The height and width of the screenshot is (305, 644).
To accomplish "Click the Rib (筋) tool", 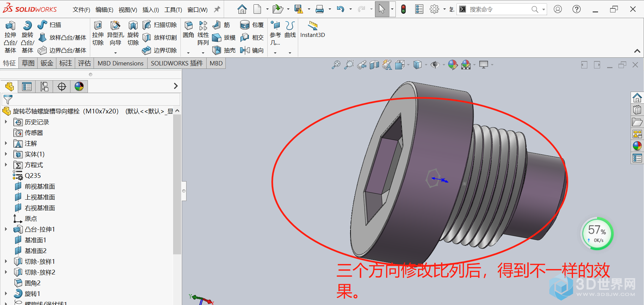I will (221, 25).
